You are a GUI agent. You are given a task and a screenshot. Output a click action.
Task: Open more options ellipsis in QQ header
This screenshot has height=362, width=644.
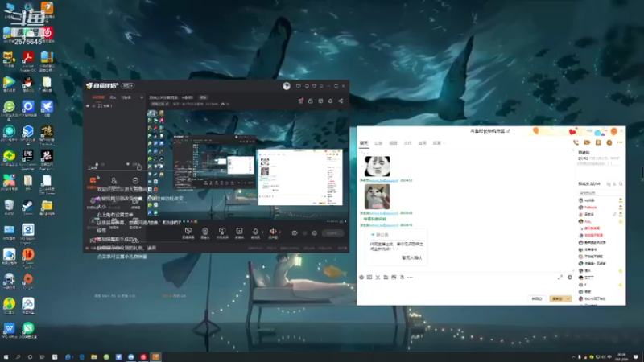coord(620,142)
